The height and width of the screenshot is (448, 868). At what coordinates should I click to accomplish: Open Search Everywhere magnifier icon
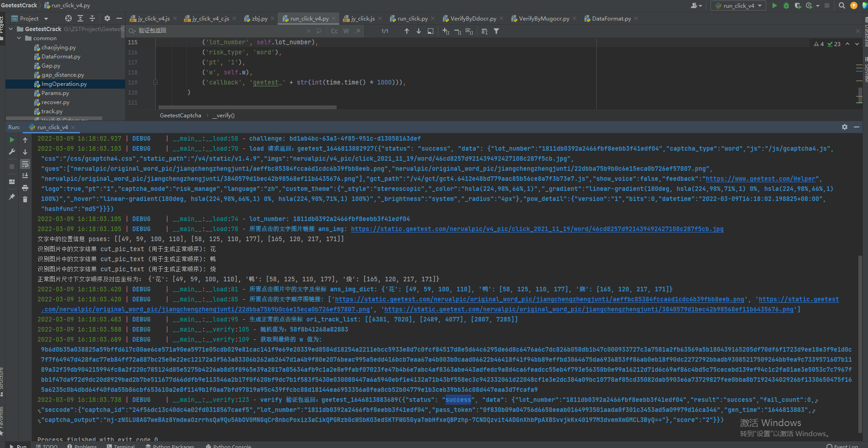coord(842,6)
